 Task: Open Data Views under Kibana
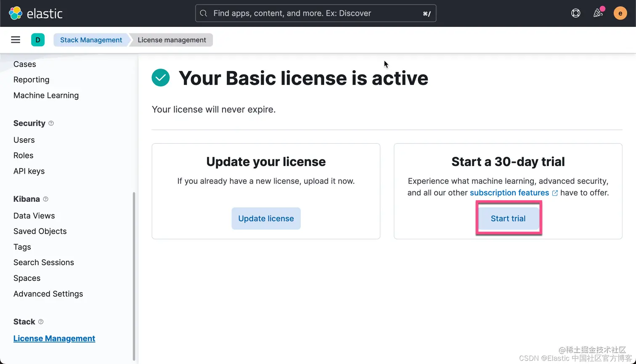(x=34, y=216)
